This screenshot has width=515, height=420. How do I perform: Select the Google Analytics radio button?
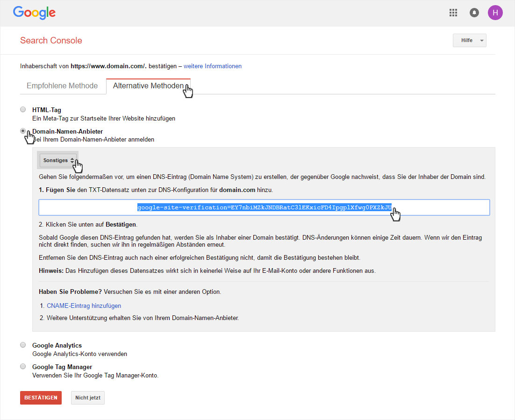tap(23, 345)
